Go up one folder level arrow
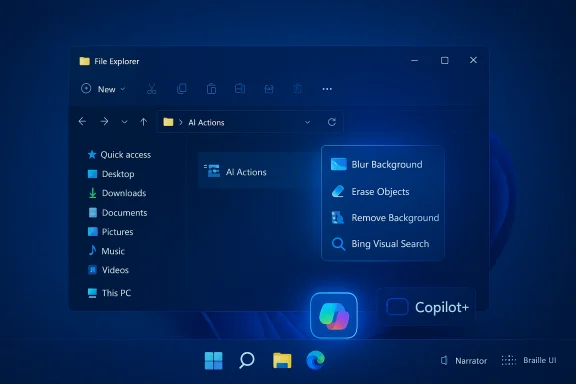The width and height of the screenshot is (576, 384). 144,122
